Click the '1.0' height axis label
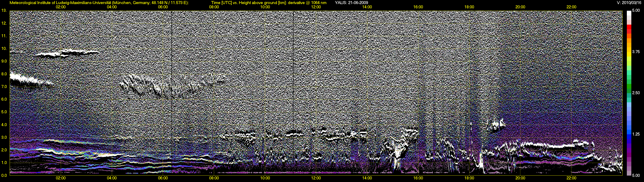 [4, 163]
